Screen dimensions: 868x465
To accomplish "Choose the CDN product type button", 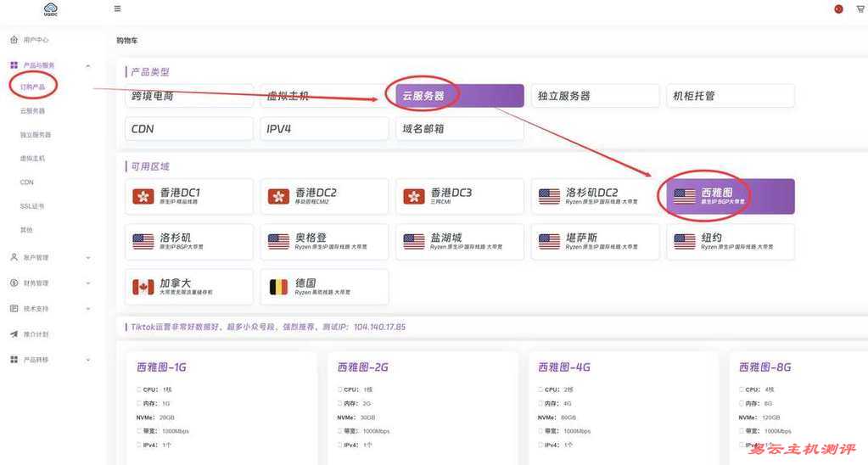I will (x=189, y=128).
